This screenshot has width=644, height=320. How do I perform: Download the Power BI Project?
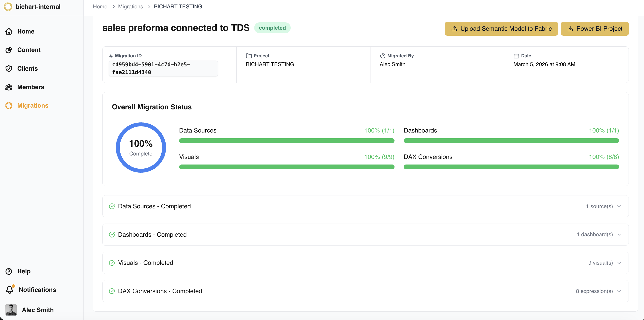594,29
